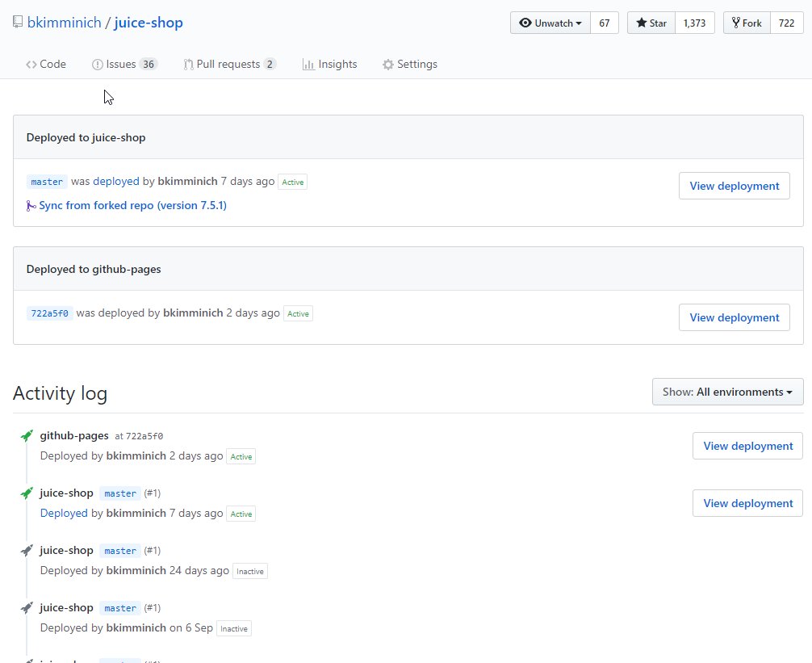This screenshot has height=663, width=812.
Task: Click the 'Deployed' link in the 7 days ago entry
Action: point(64,514)
